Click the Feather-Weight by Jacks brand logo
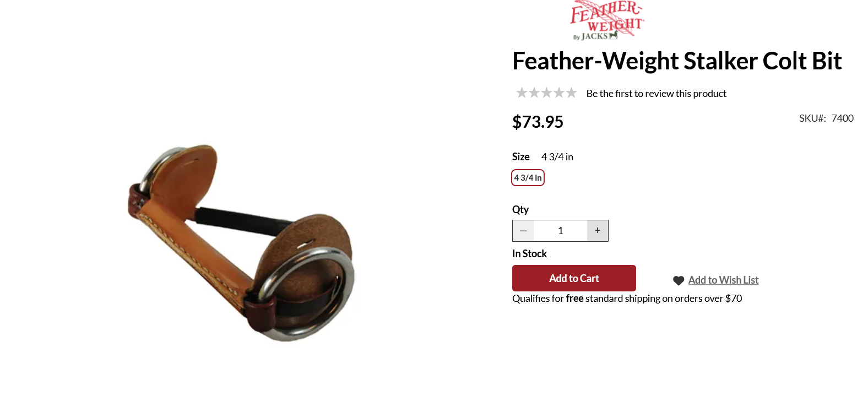 607,20
